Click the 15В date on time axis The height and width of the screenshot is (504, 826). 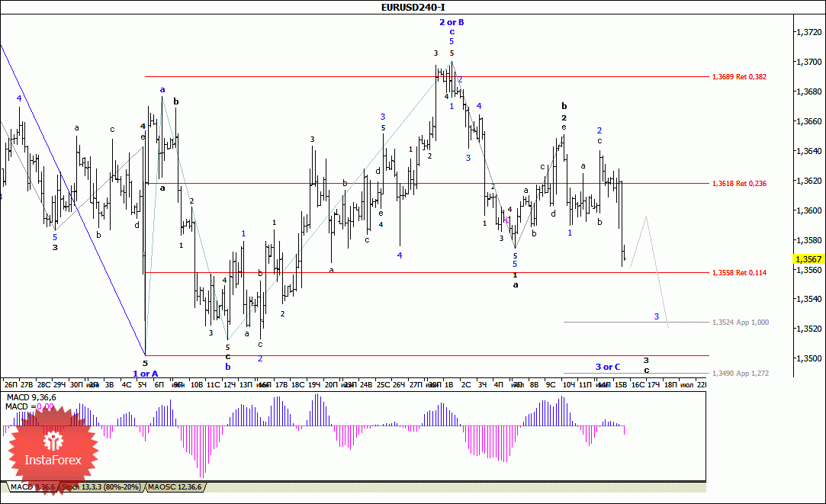[621, 385]
